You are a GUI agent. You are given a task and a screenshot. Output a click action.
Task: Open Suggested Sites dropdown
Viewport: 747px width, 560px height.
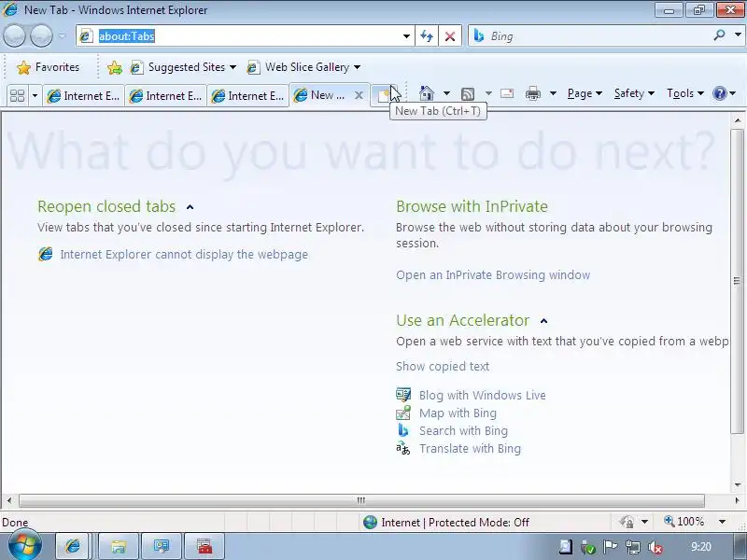tap(183, 67)
